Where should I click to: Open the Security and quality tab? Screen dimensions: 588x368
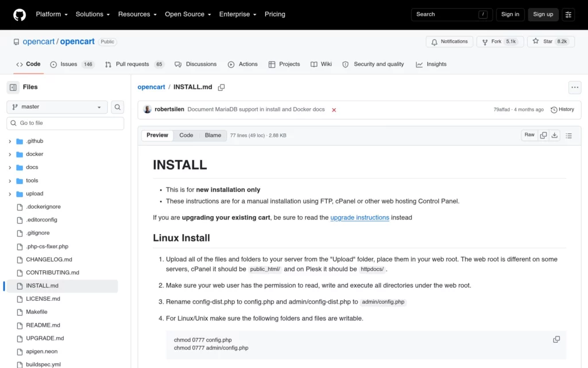click(x=373, y=64)
